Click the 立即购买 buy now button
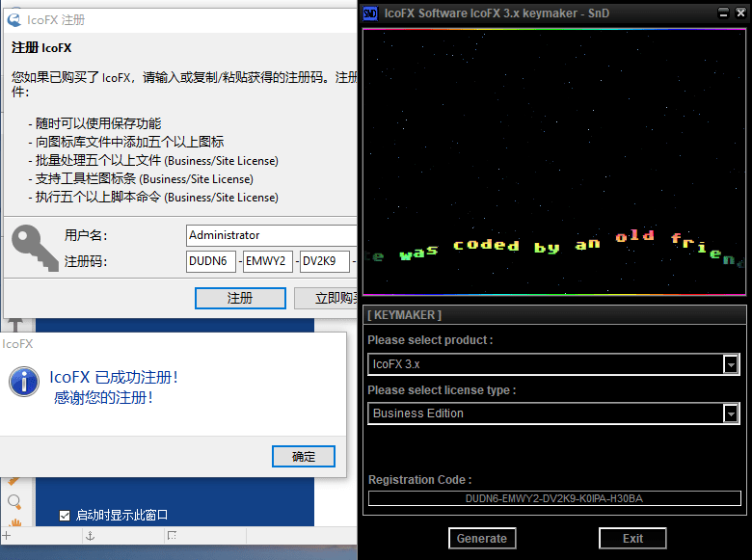Screen dimensions: 752x560 click(326, 298)
